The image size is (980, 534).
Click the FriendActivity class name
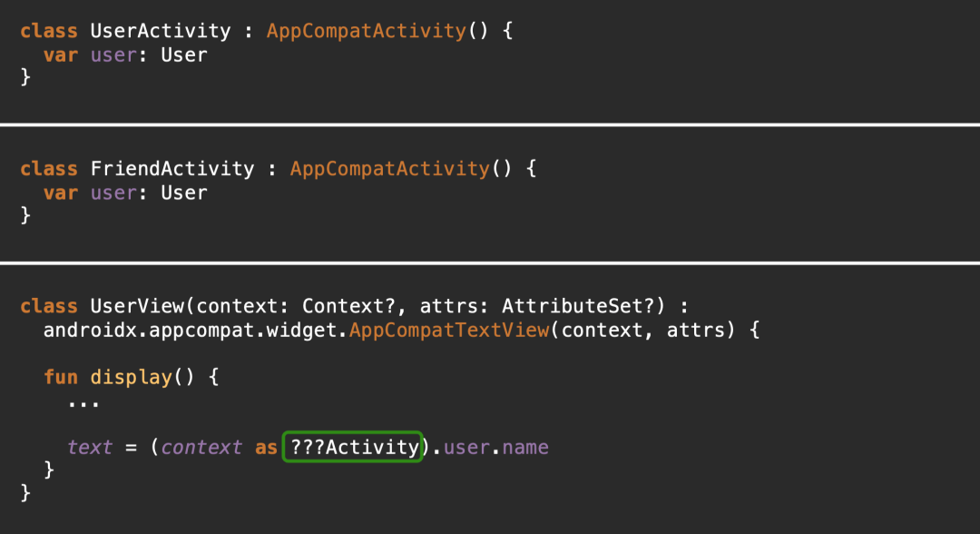172,169
